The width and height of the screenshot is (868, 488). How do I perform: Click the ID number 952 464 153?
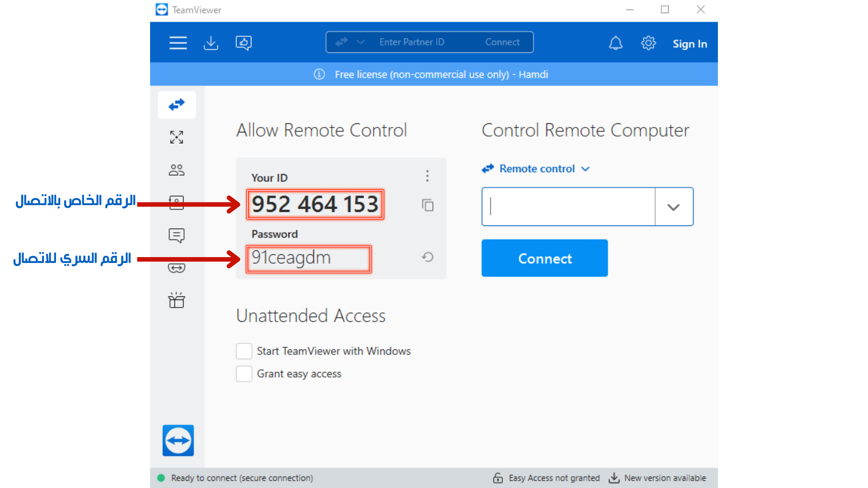315,204
